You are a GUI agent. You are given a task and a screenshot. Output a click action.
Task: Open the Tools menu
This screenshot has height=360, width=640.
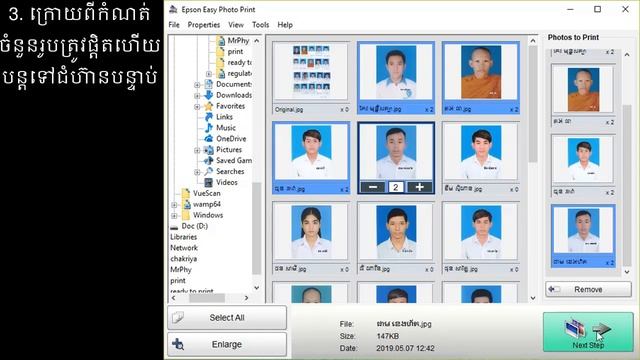(x=260, y=25)
